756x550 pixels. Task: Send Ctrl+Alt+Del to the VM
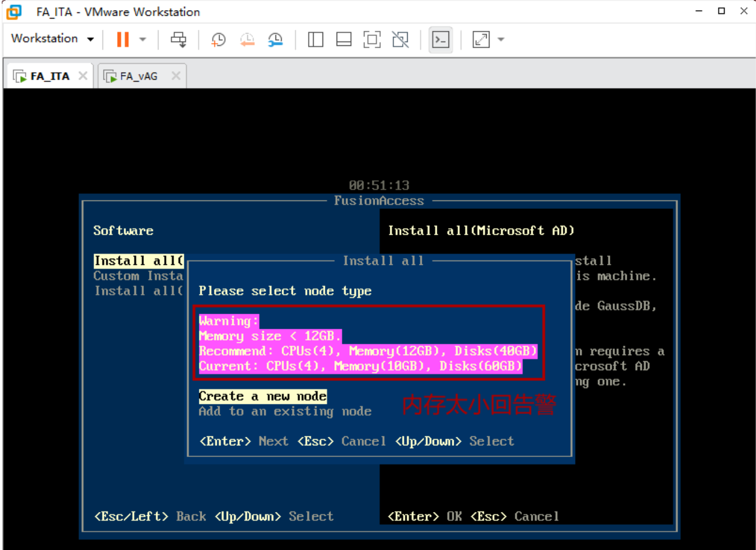[x=179, y=39]
